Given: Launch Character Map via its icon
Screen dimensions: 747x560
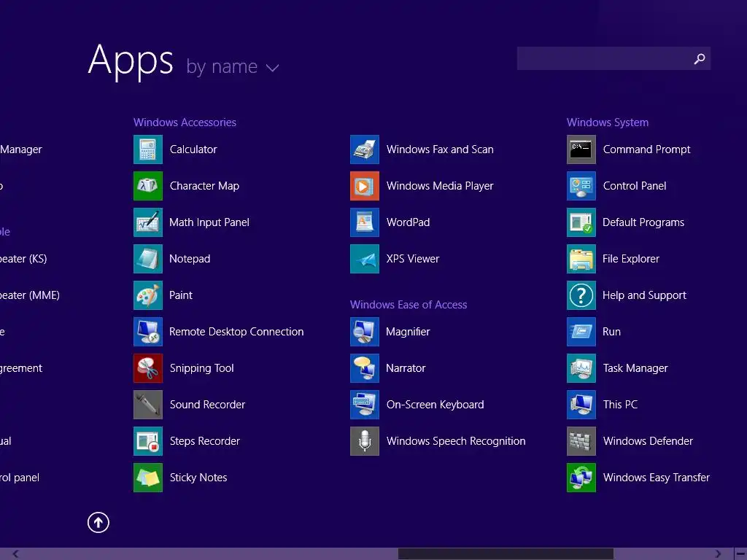Looking at the screenshot, I should point(147,186).
